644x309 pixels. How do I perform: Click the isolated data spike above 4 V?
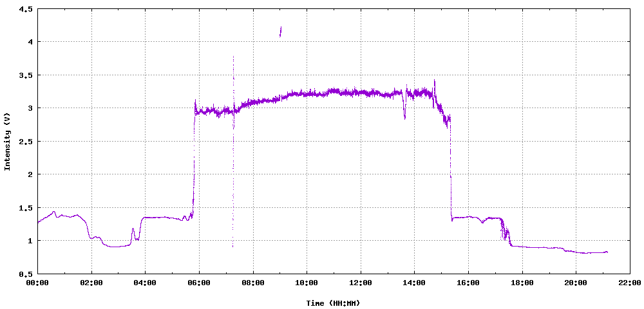[280, 31]
